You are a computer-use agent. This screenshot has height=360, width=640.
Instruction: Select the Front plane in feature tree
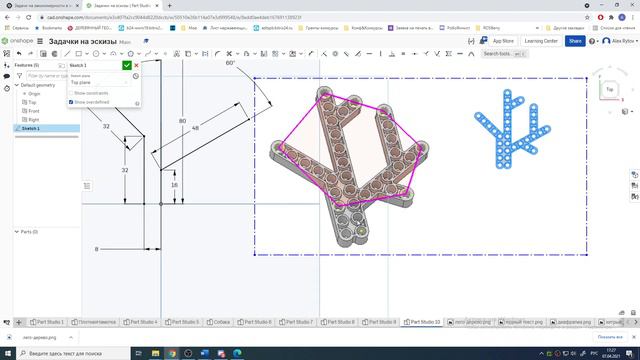[34, 111]
